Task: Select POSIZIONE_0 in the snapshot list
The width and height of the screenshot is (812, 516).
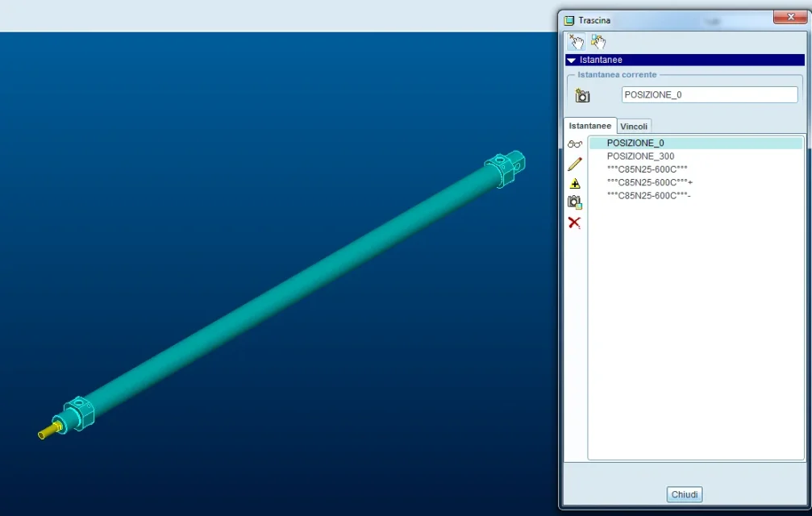Action: 635,143
